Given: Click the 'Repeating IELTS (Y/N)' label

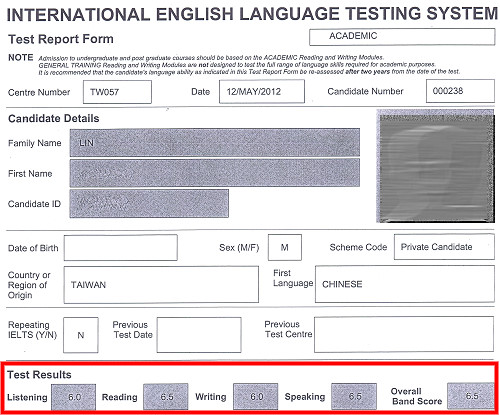Looking at the screenshot, I should click(32, 330).
